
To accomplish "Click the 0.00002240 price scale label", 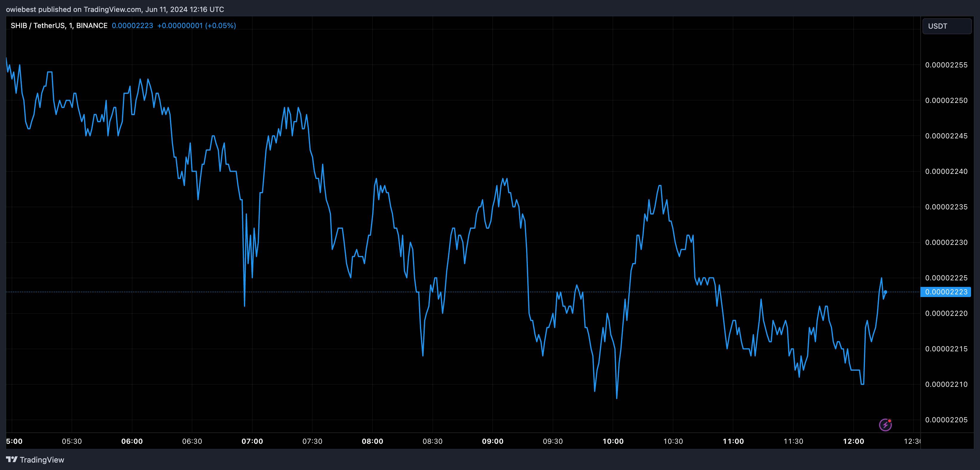I will click(946, 172).
